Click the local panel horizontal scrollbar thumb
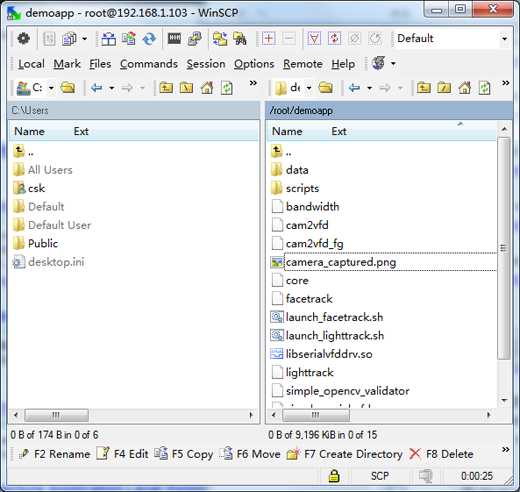The height and width of the screenshot is (492, 520). click(56, 415)
